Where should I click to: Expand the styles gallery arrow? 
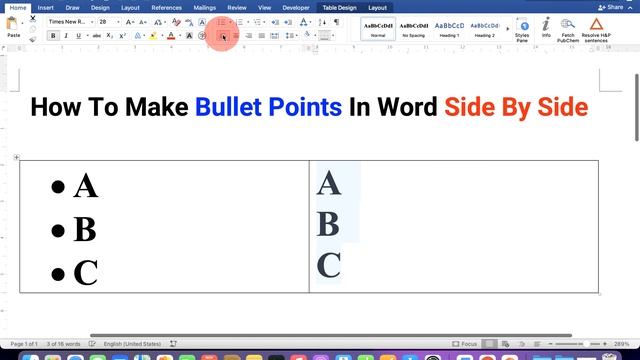[508, 29]
